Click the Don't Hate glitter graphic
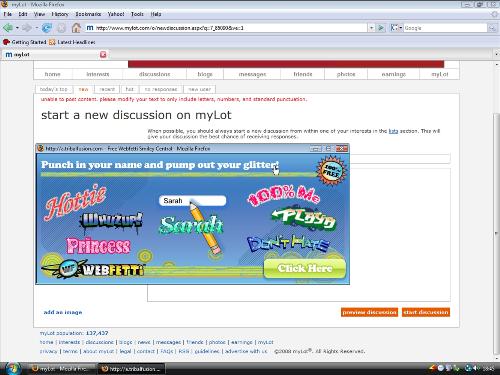 (x=288, y=244)
